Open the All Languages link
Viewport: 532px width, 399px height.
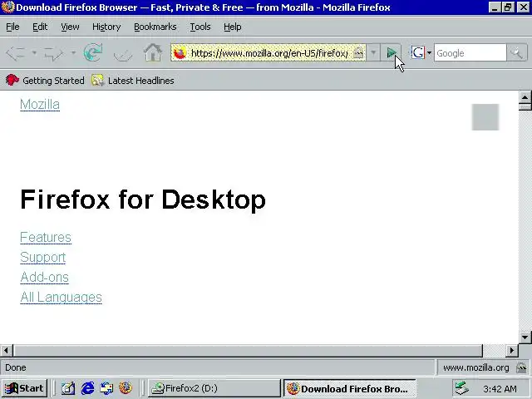coord(61,298)
